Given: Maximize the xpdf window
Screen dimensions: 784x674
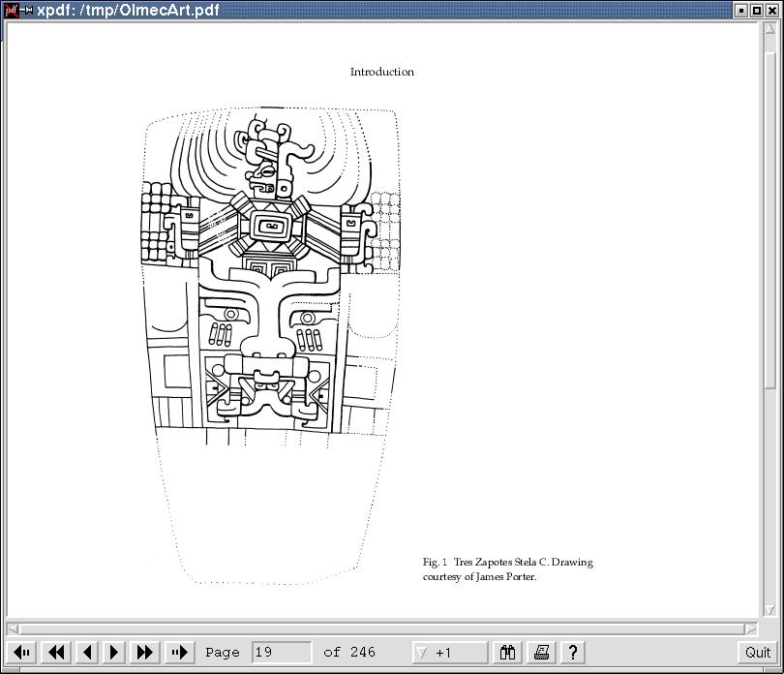Looking at the screenshot, I should pos(757,10).
